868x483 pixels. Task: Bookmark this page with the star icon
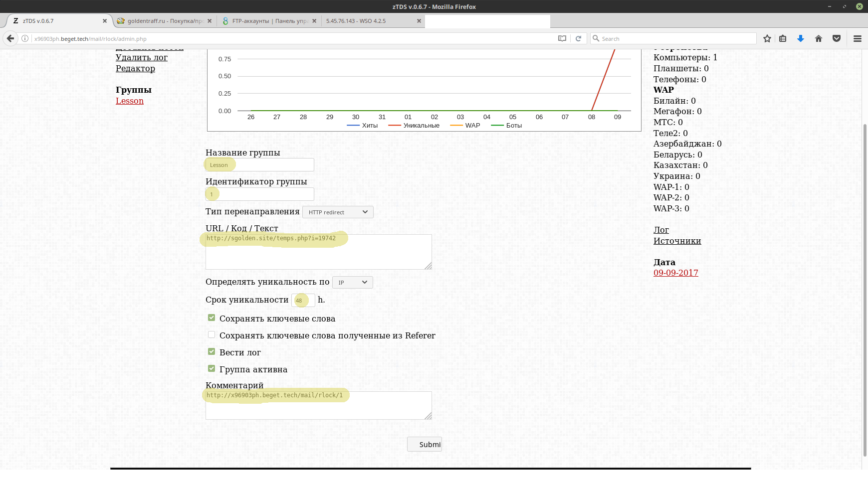point(767,38)
